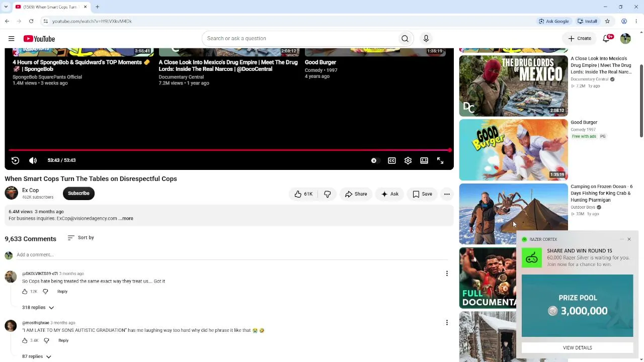Switch the player to theater mode
This screenshot has width=644, height=362.
click(424, 160)
